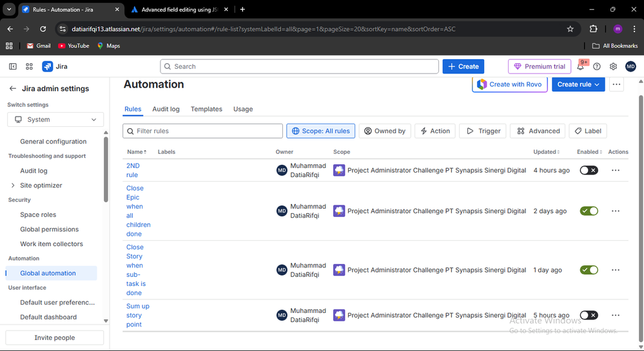Viewport: 644px width, 351px height.
Task: Go back to the previous browser page
Action: [x=10, y=29]
